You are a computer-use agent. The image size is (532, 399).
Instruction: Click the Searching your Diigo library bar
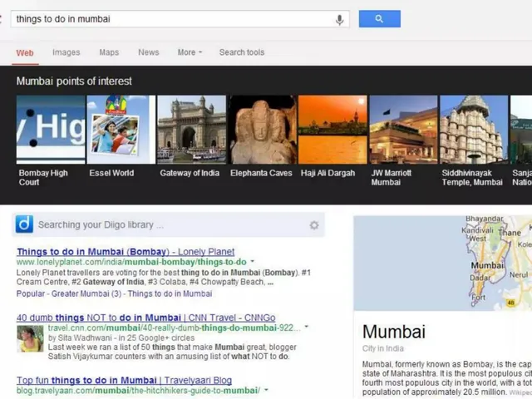point(168,224)
